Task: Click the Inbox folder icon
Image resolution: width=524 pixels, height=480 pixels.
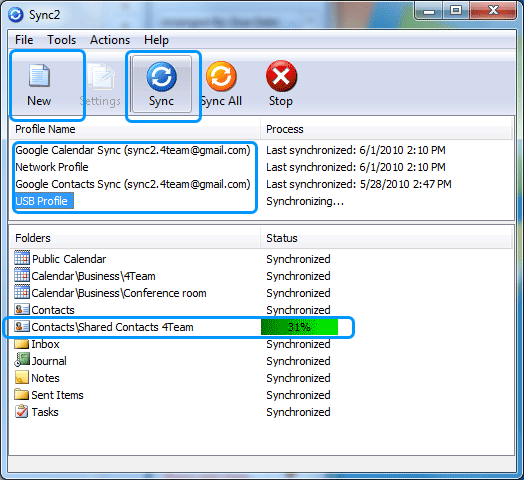Action: pos(22,344)
